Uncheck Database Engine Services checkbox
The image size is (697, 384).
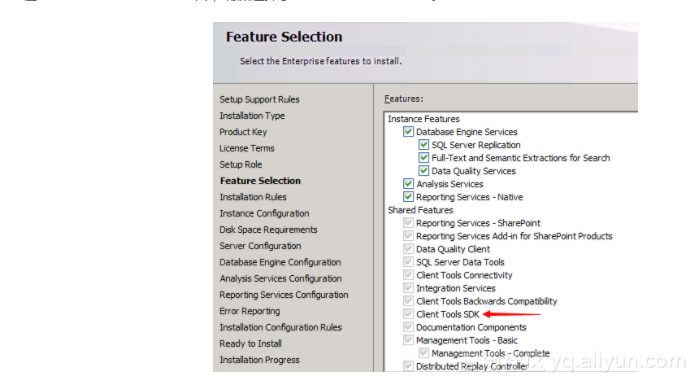tap(408, 132)
